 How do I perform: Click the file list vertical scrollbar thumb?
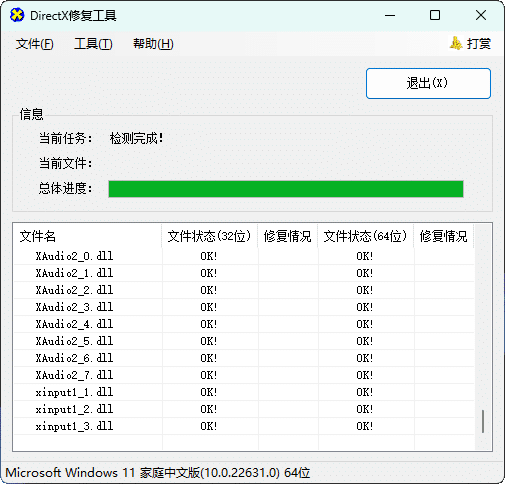pos(483,422)
